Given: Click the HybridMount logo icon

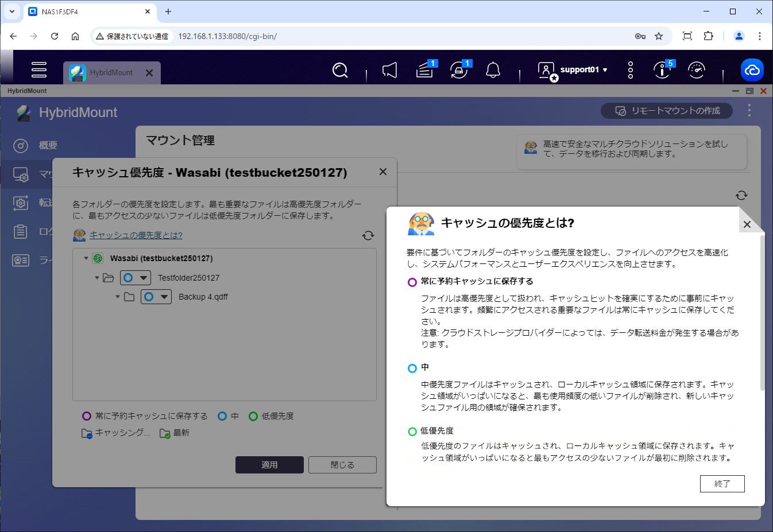Looking at the screenshot, I should pos(24,112).
